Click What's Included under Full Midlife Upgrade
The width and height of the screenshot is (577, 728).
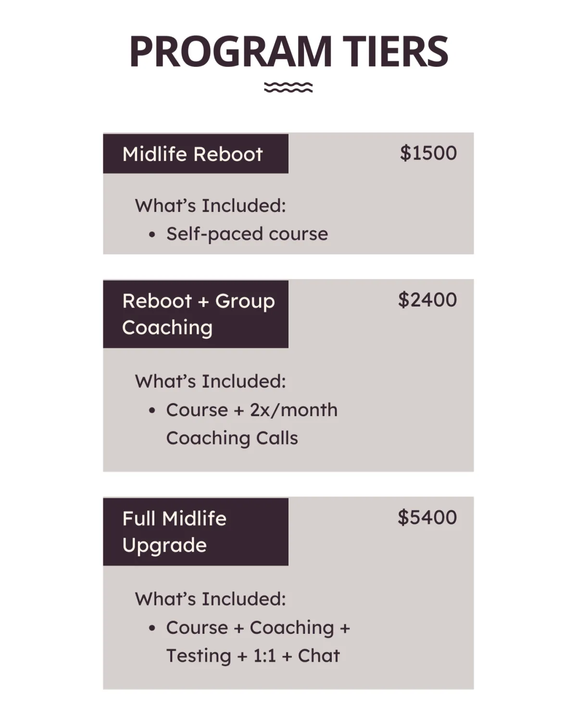pyautogui.click(x=210, y=599)
